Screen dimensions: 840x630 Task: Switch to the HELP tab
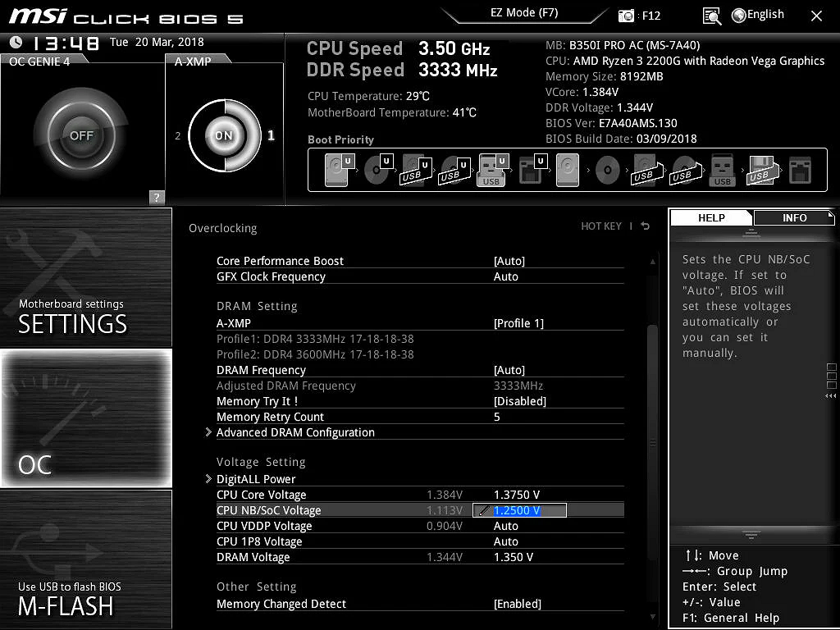(x=711, y=217)
